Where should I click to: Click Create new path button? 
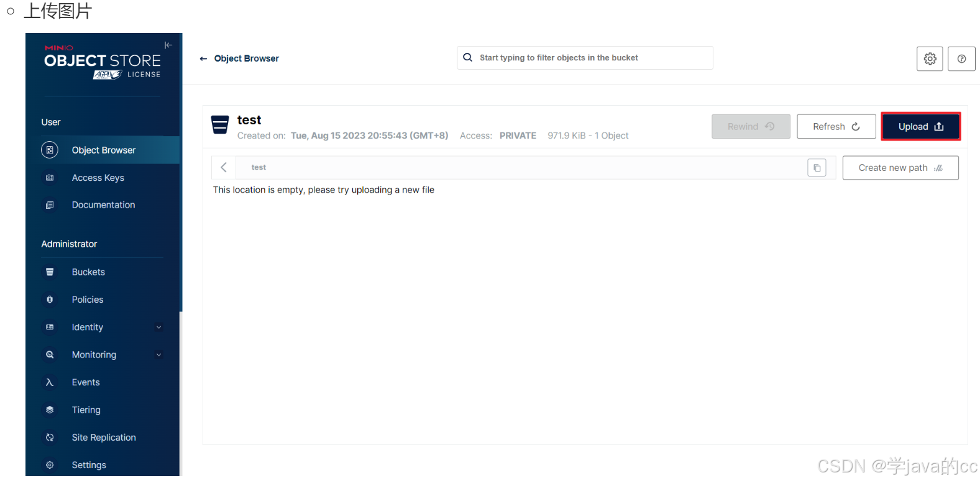(900, 168)
